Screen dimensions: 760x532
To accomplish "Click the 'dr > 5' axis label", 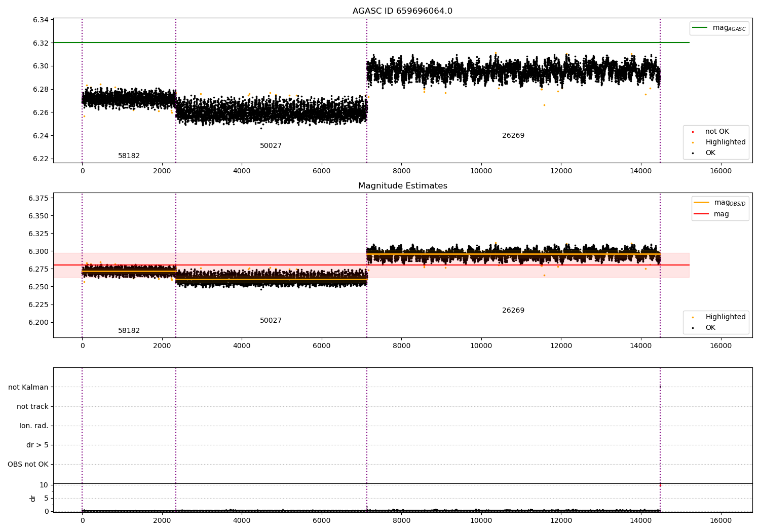I will point(37,445).
